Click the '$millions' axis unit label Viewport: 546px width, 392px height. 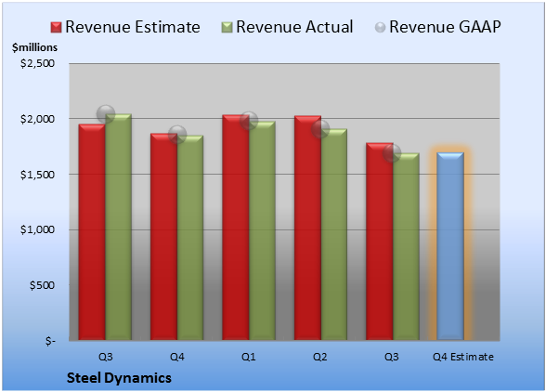point(34,47)
